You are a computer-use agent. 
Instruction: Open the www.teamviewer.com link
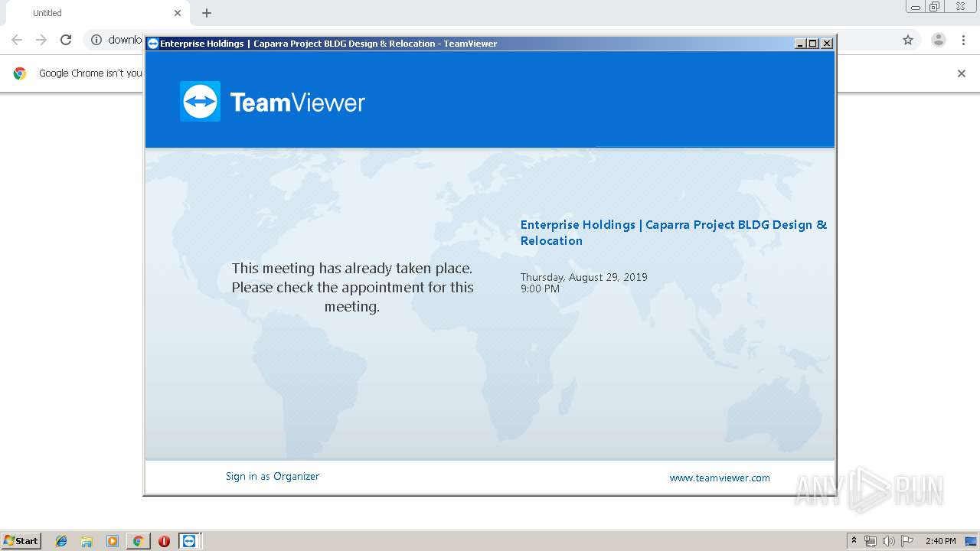pos(720,478)
